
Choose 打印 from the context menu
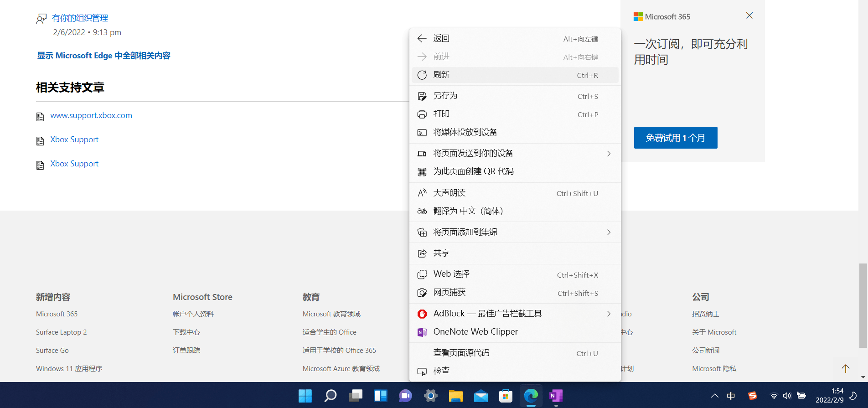[x=515, y=114]
